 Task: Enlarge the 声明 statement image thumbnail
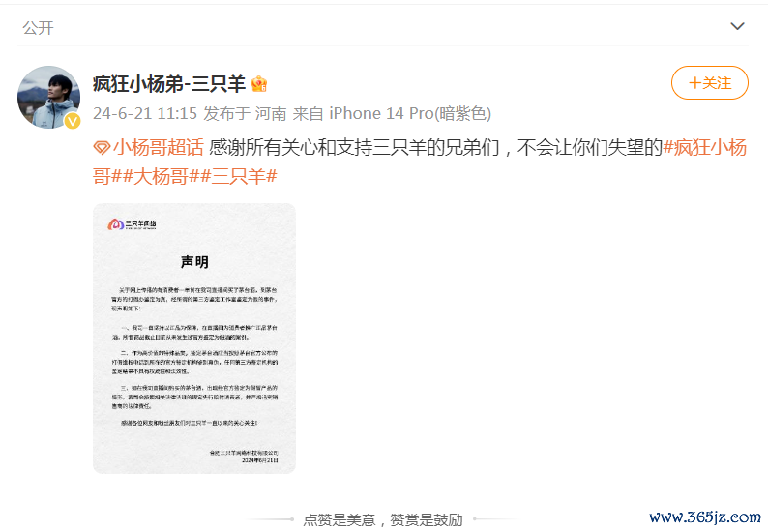194,339
